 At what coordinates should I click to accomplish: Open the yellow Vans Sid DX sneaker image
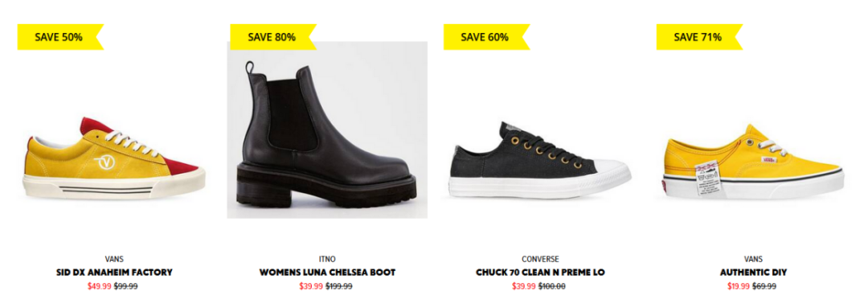[x=114, y=158]
